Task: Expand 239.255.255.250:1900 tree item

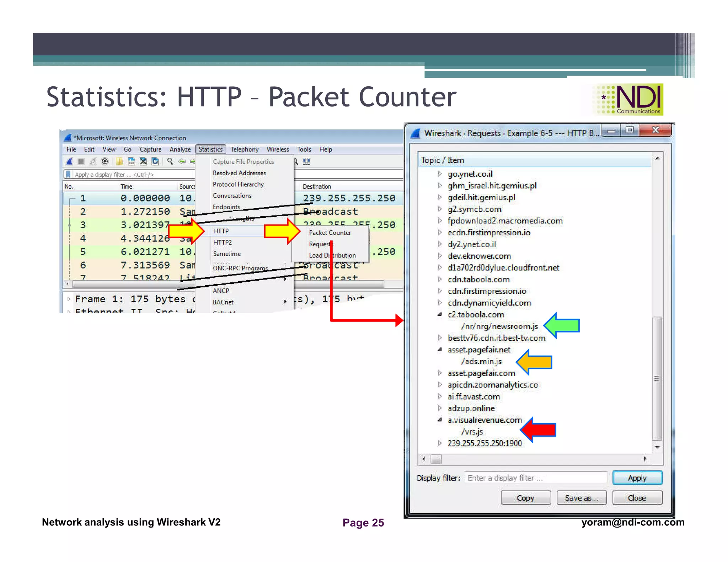Action: [x=440, y=443]
